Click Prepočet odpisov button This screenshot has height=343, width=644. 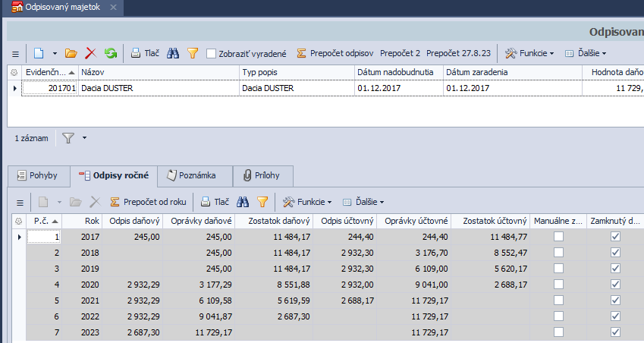point(335,54)
